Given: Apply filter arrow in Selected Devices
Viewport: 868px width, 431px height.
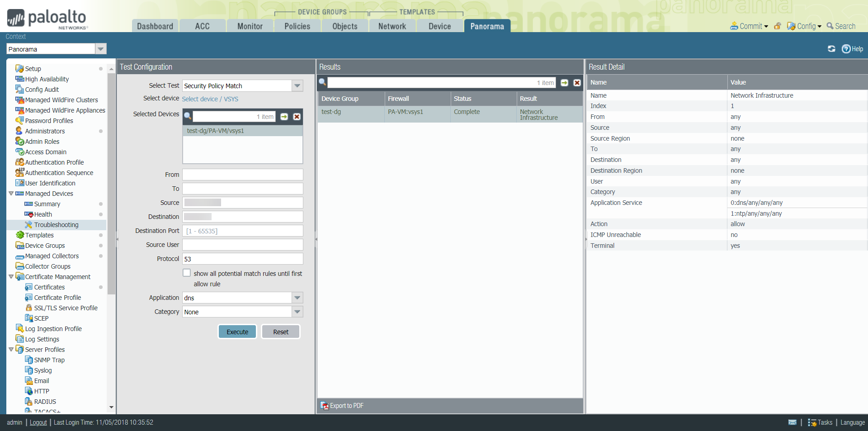Looking at the screenshot, I should coord(284,117).
